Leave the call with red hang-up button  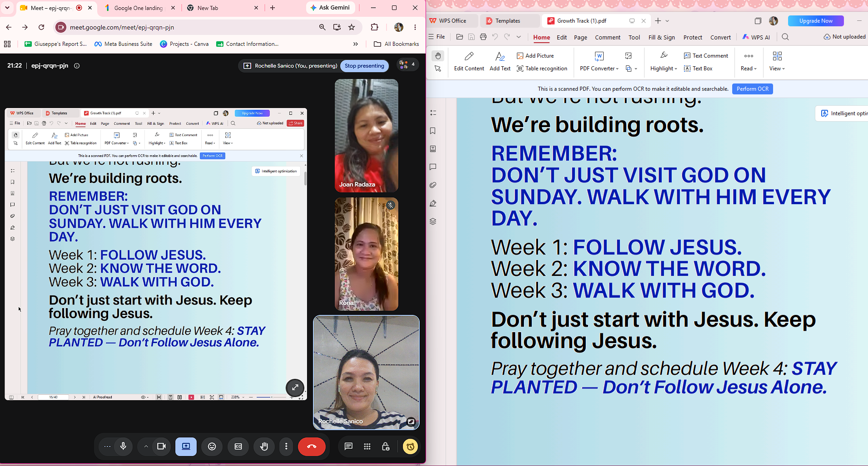pos(312,446)
